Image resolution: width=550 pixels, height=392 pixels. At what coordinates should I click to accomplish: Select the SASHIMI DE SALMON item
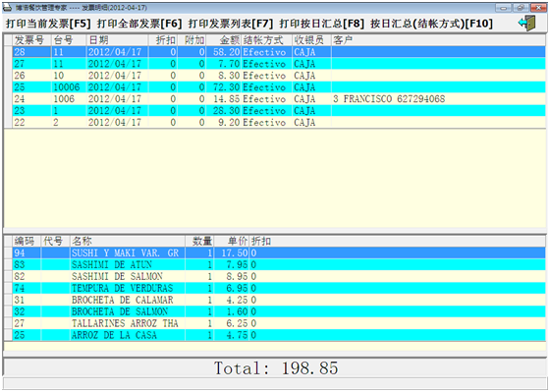coord(279,276)
